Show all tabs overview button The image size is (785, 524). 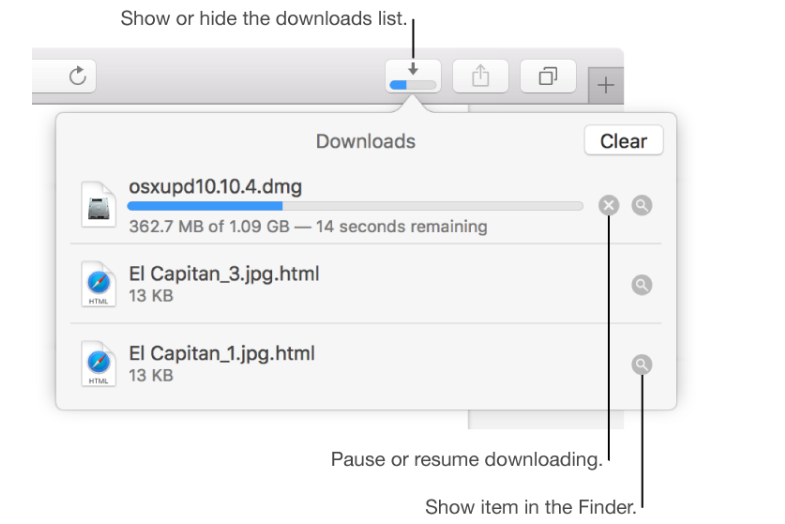point(547,77)
